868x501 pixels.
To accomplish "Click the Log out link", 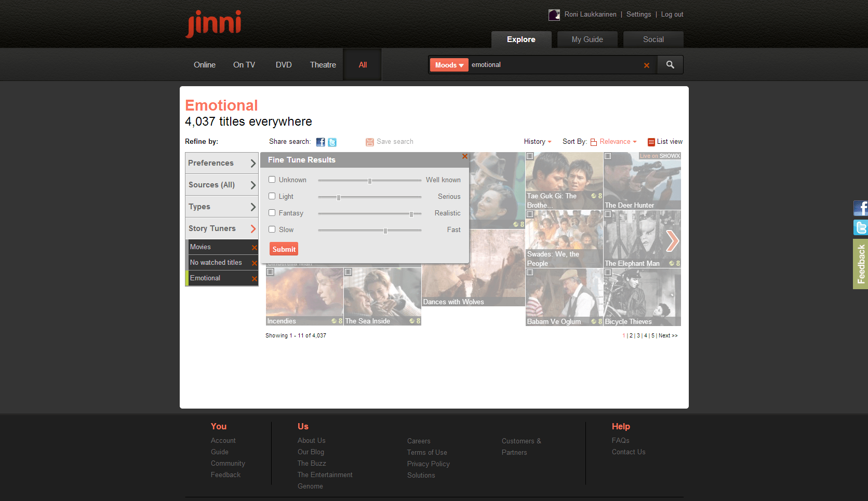I will (x=672, y=15).
